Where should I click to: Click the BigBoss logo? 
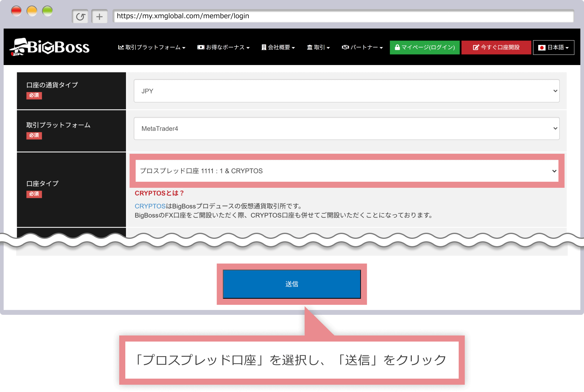50,47
